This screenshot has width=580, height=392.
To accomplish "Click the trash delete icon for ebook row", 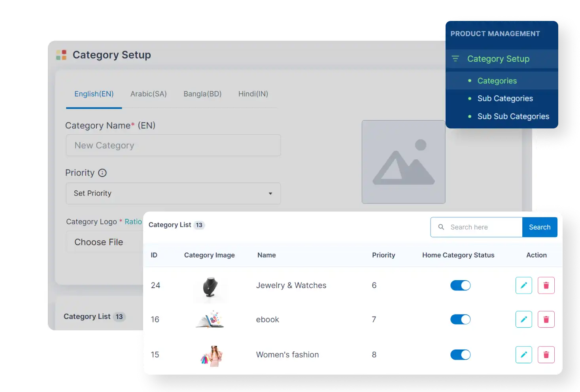I will 546,319.
